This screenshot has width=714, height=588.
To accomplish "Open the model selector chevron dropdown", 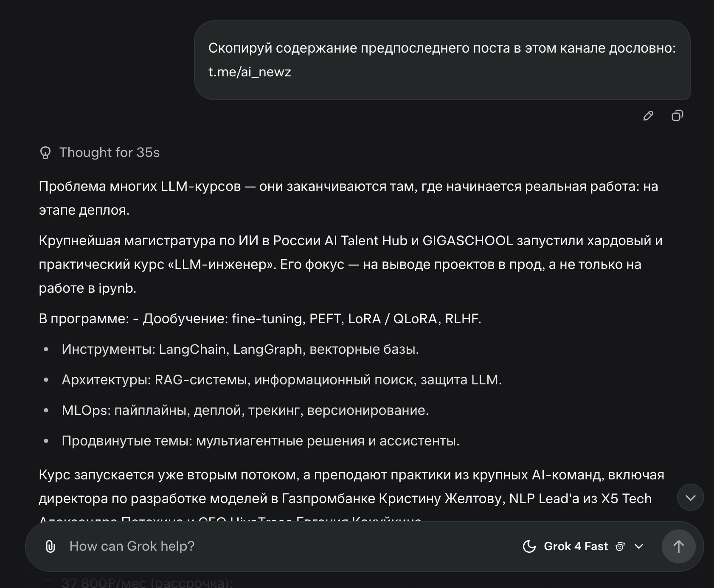I will click(639, 546).
